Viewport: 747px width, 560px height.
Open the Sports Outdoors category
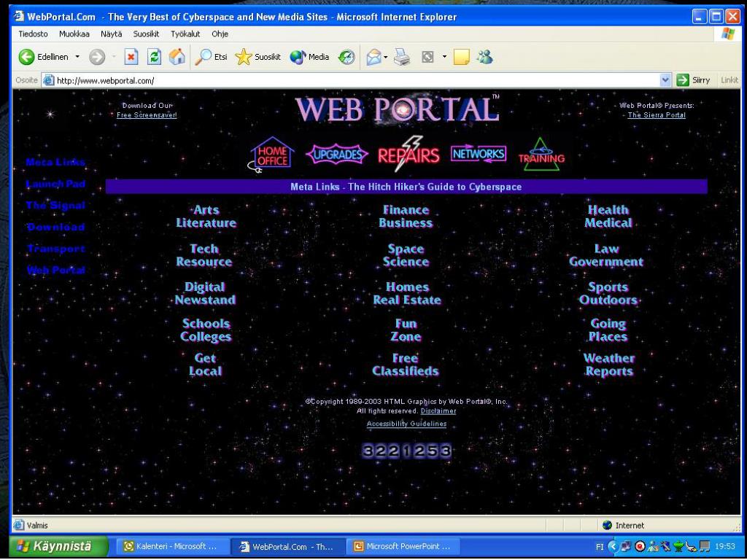[x=608, y=293]
